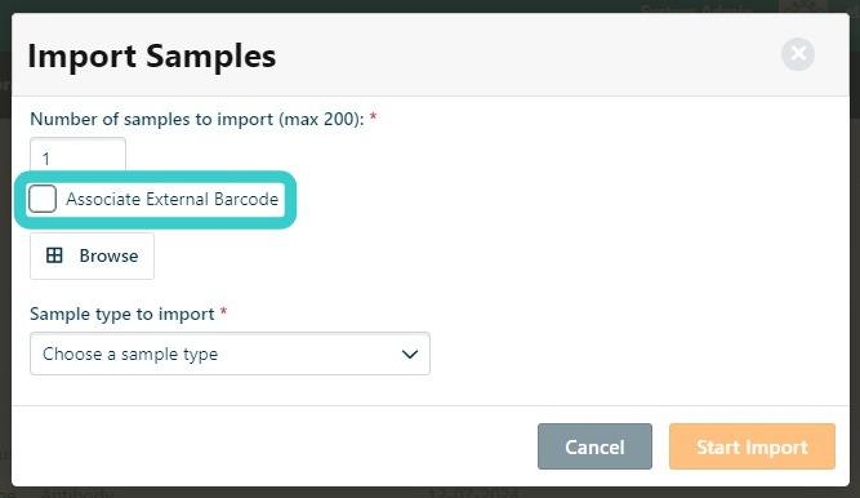This screenshot has width=860, height=498.
Task: Focus the number of samples input field
Action: pyautogui.click(x=78, y=158)
